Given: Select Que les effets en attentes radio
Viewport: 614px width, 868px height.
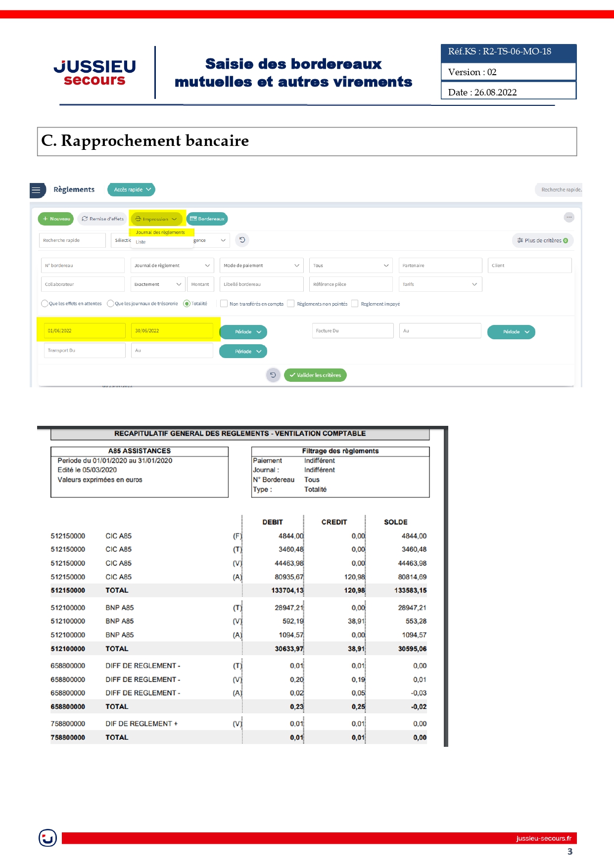Looking at the screenshot, I should (45, 304).
